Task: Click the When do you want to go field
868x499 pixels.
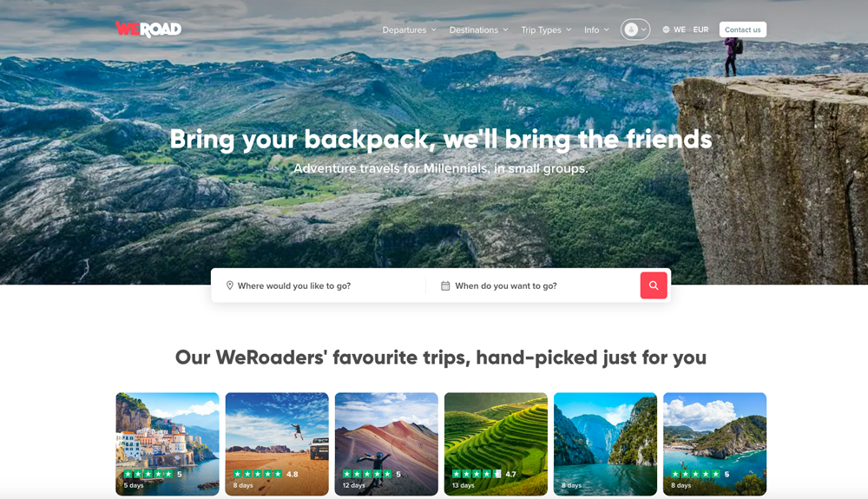Action: pyautogui.click(x=533, y=286)
